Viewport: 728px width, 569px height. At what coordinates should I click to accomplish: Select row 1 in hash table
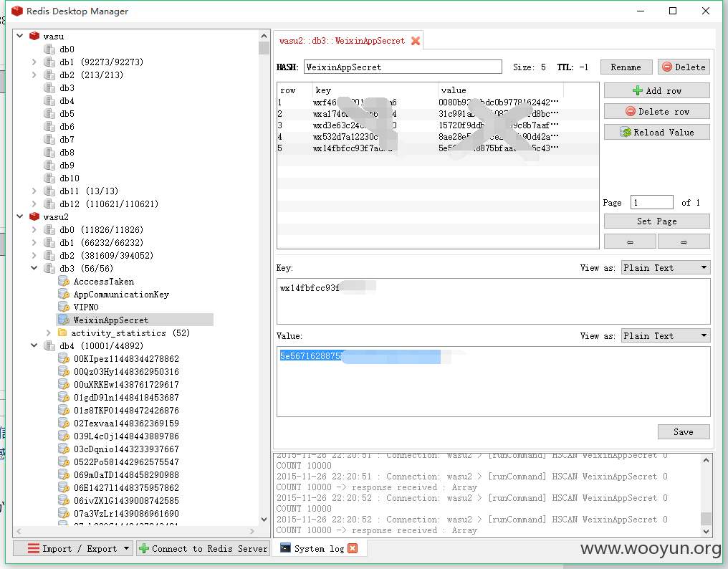point(437,102)
